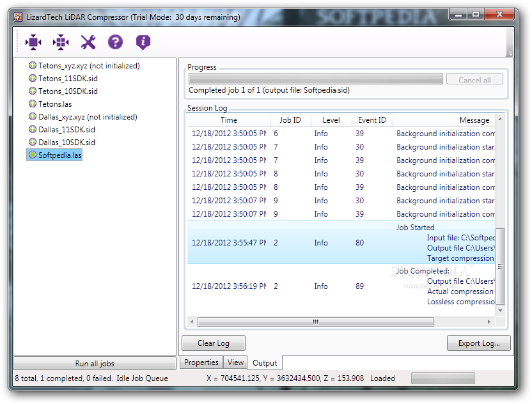Click the session log vertical scrollbar thumb
This screenshot has width=532, height=404.
(x=500, y=267)
